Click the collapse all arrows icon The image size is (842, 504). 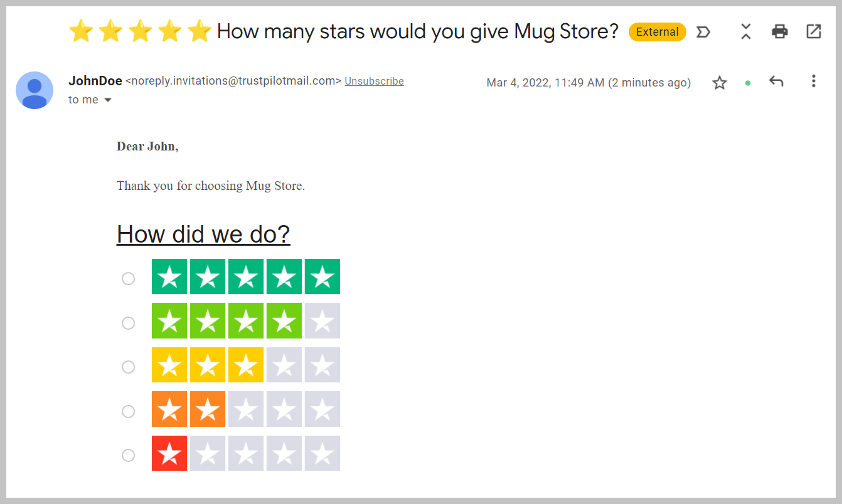pyautogui.click(x=745, y=31)
